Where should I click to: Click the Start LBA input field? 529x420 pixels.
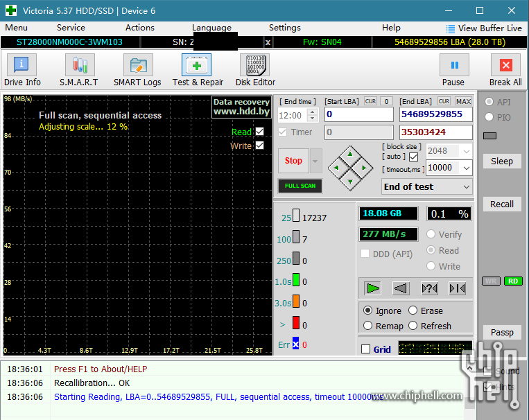click(x=359, y=114)
